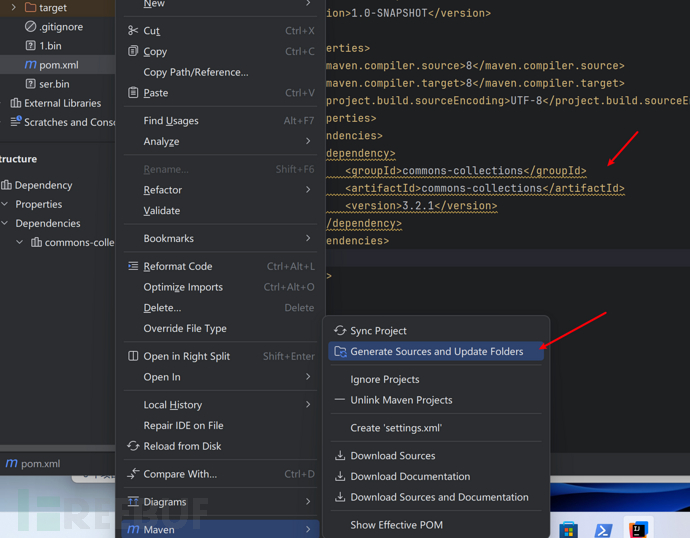Click the Download Sources arrow icon

pyautogui.click(x=340, y=456)
